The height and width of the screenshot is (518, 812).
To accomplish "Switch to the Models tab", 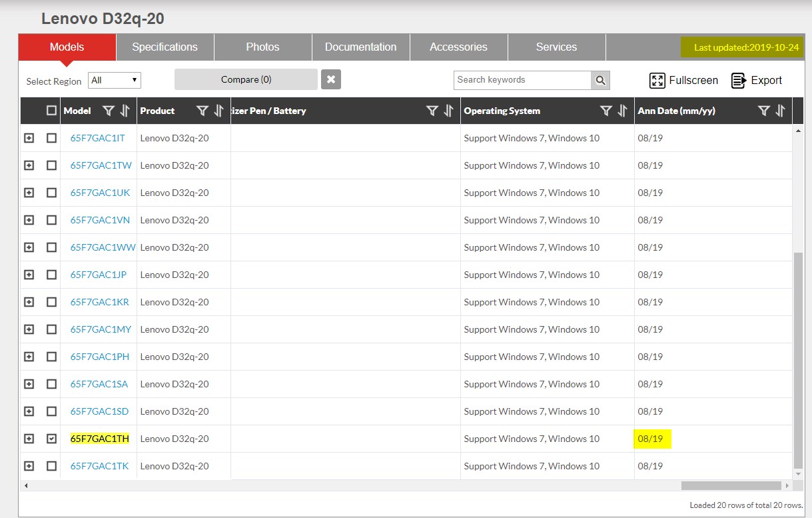I will pyautogui.click(x=67, y=47).
